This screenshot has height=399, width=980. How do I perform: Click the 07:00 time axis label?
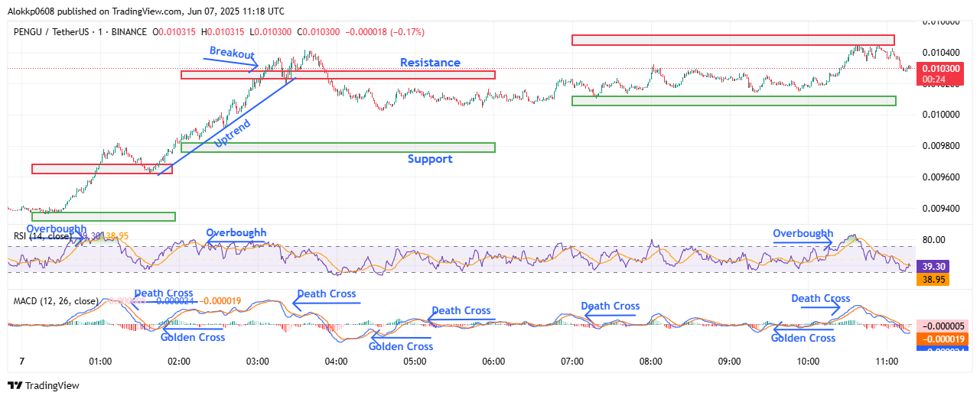click(572, 362)
